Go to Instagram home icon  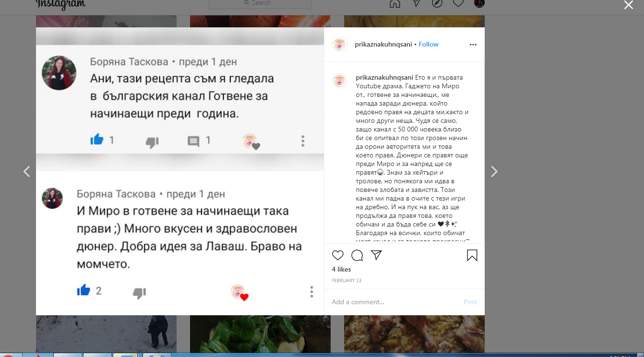pyautogui.click(x=394, y=3)
